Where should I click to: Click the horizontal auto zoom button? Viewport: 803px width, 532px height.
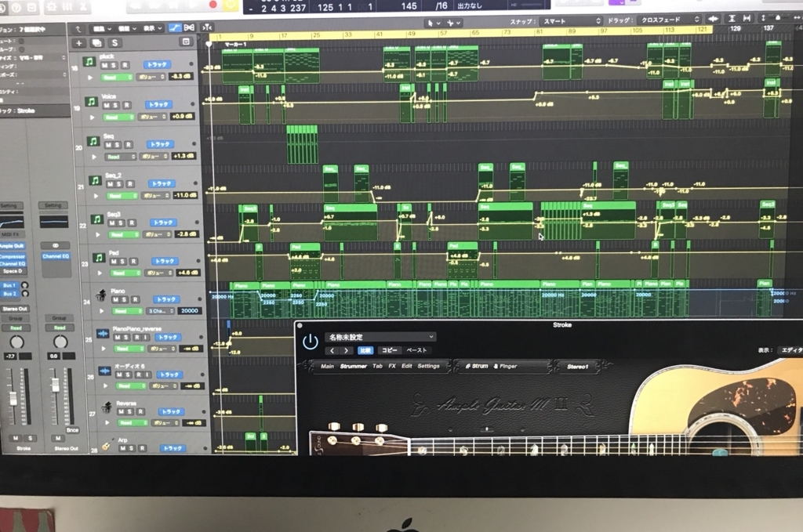[747, 18]
